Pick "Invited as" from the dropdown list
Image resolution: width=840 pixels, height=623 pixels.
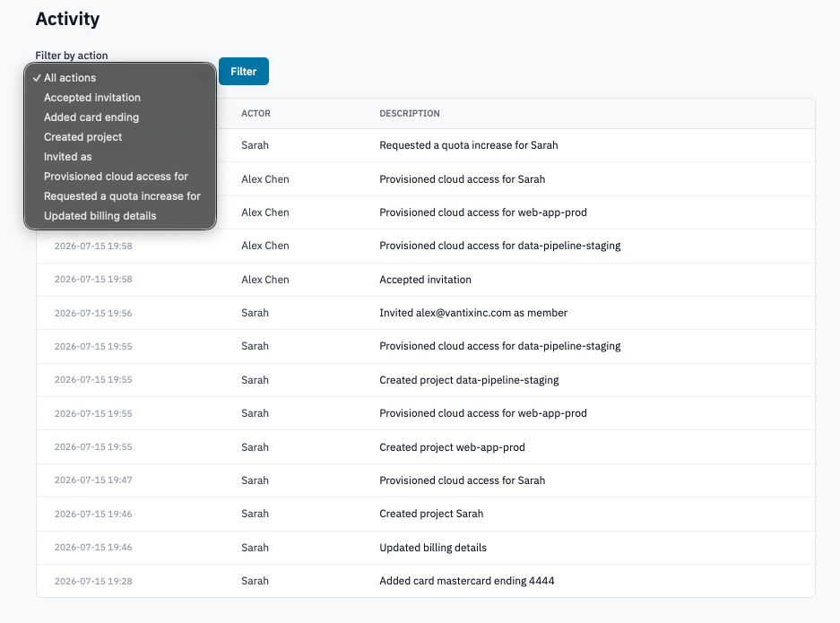pyautogui.click(x=120, y=157)
